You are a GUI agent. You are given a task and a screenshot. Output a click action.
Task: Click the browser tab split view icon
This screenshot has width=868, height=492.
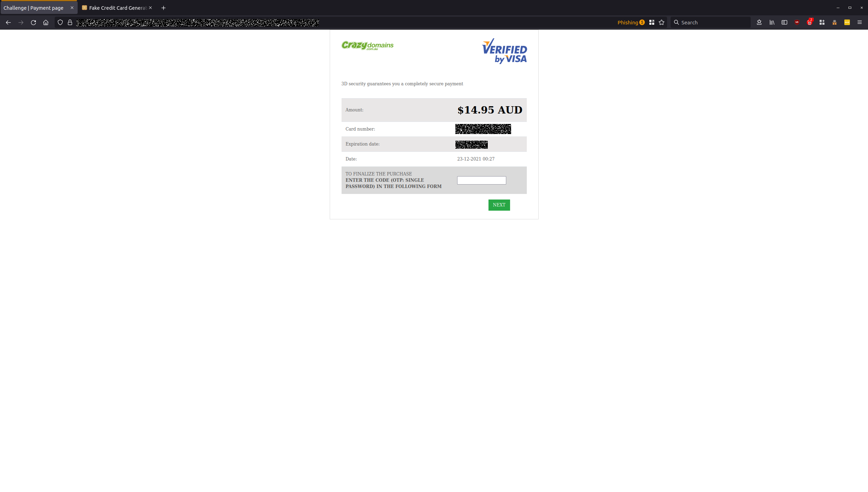pyautogui.click(x=784, y=22)
